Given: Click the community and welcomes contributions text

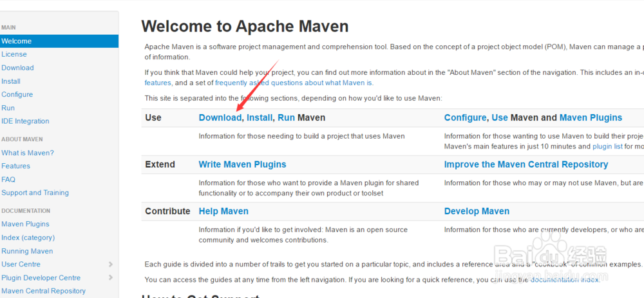Looking at the screenshot, I should 263,241.
